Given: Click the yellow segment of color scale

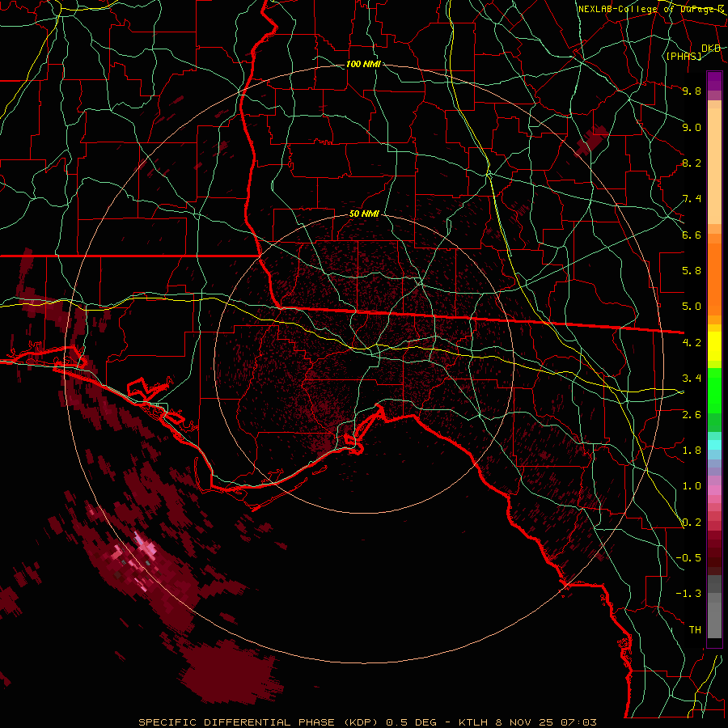Looking at the screenshot, I should [714, 346].
